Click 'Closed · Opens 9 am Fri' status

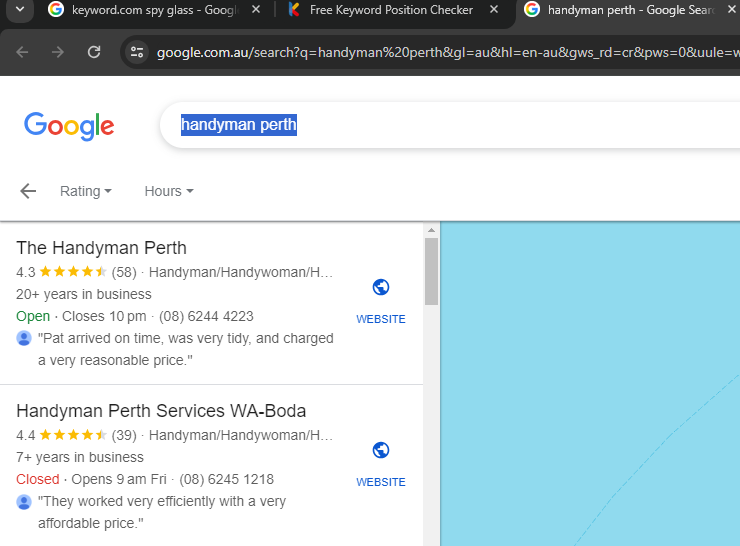click(92, 479)
